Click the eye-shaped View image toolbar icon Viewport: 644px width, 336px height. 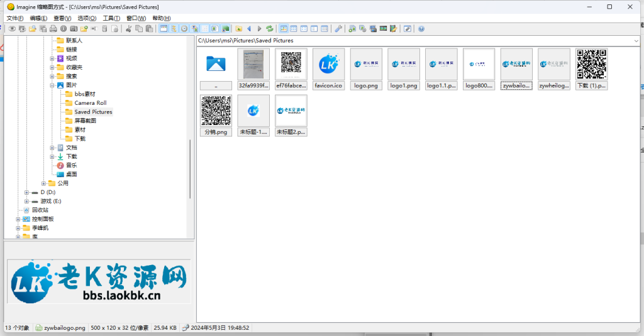click(x=12, y=29)
